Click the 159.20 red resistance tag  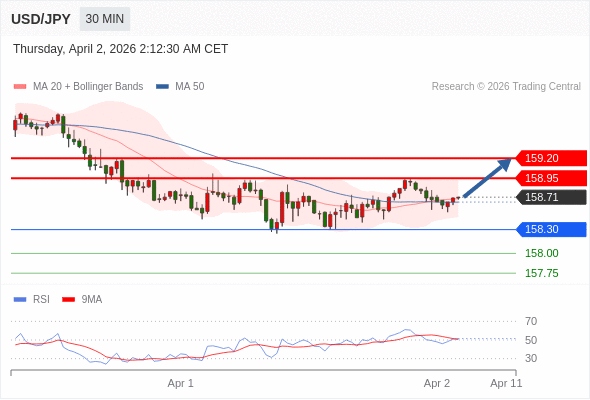[x=551, y=158]
